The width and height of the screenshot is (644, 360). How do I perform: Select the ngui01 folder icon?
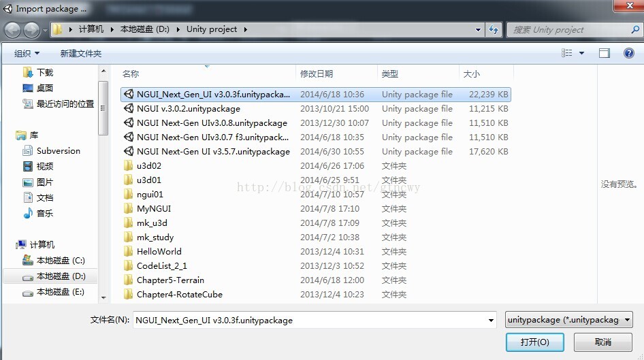(x=129, y=194)
